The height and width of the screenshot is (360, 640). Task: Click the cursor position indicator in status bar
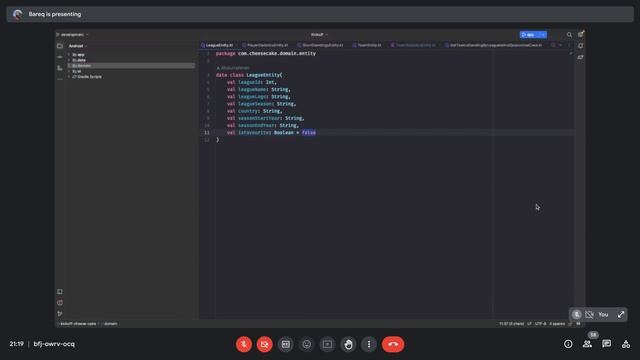(x=511, y=324)
